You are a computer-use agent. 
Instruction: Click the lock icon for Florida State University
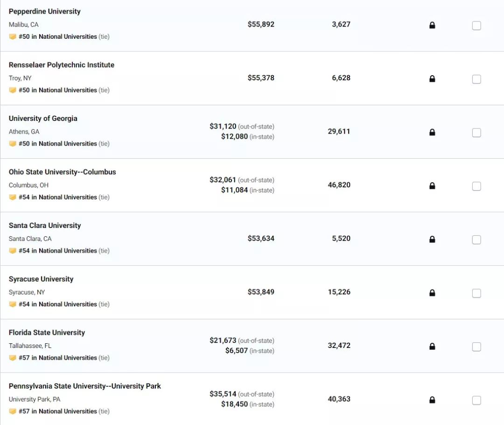point(432,346)
